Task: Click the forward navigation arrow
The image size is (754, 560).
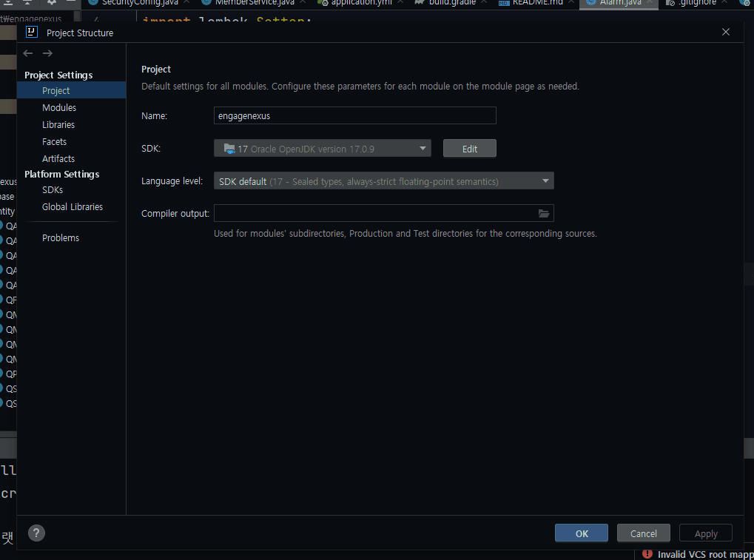Action: pyautogui.click(x=47, y=53)
